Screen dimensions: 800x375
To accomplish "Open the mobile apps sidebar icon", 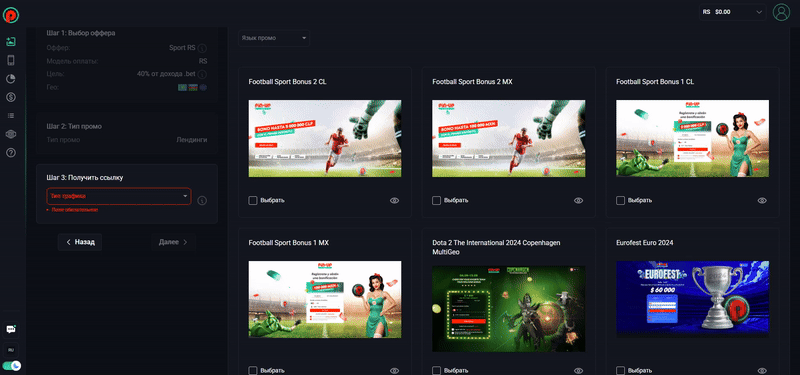I will tap(11, 60).
